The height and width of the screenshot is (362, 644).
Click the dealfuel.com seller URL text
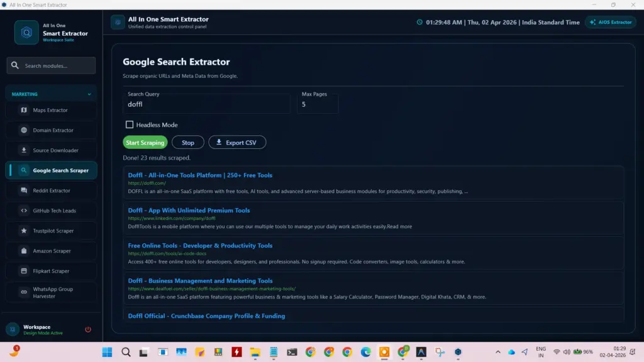pos(211,289)
